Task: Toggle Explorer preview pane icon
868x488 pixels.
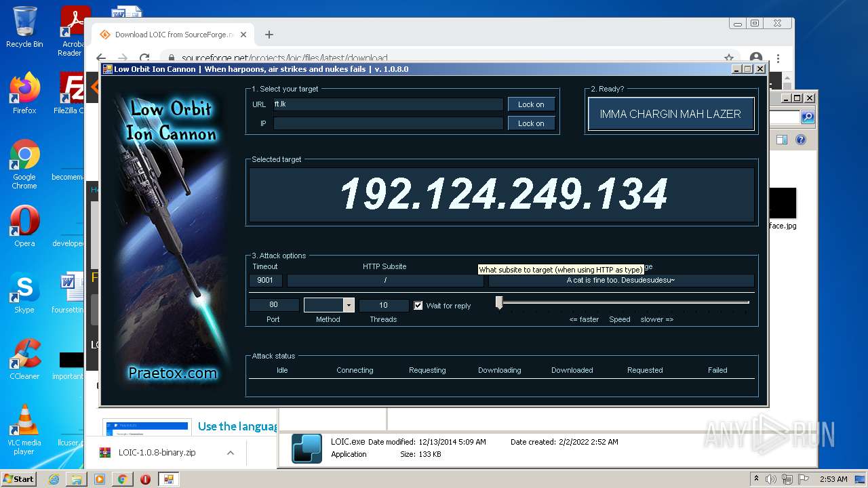Action: pyautogui.click(x=782, y=140)
